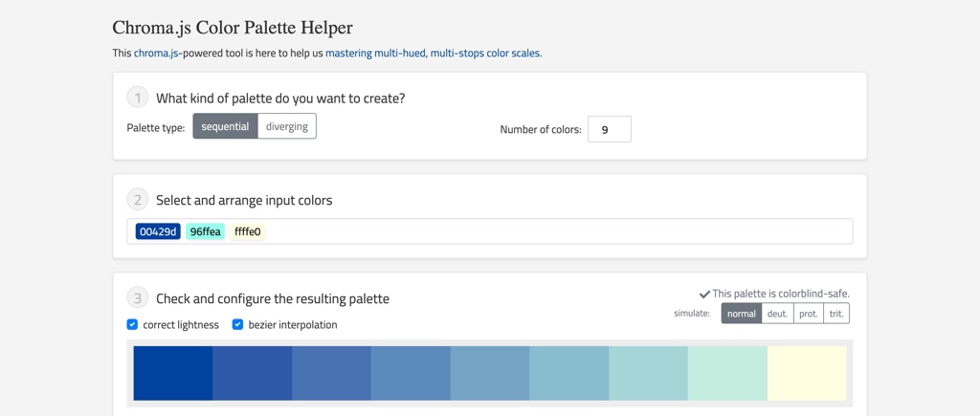Select the 00429d input color chip
Image resolution: width=980 pixels, height=416 pixels.
pyautogui.click(x=158, y=231)
